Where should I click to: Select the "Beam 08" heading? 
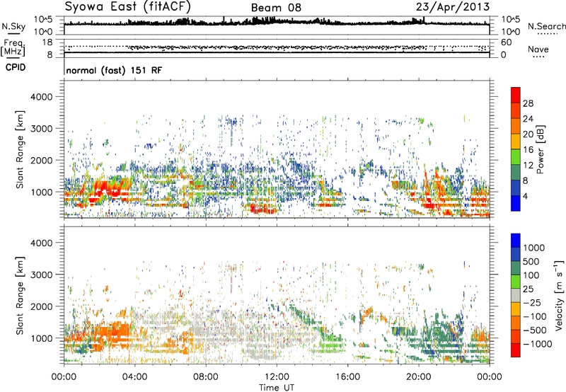276,8
